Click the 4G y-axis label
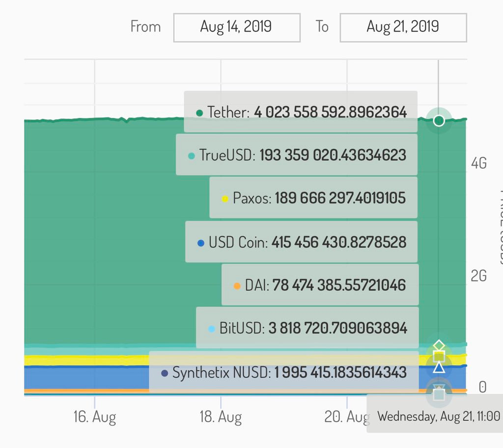 tap(478, 164)
